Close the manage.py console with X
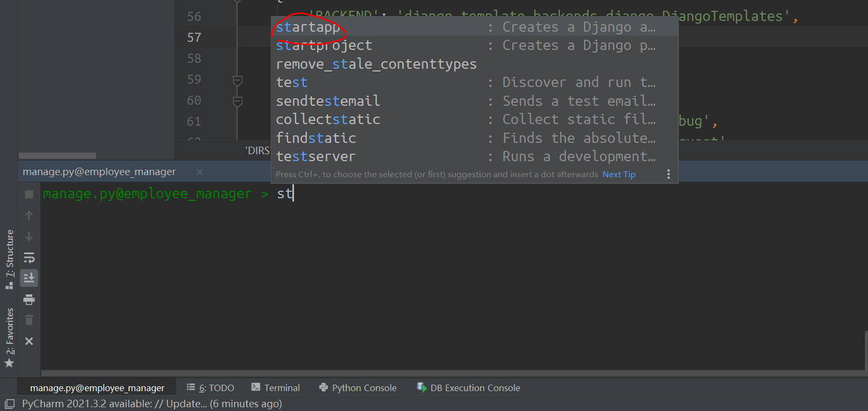The width and height of the screenshot is (868, 411). click(29, 341)
